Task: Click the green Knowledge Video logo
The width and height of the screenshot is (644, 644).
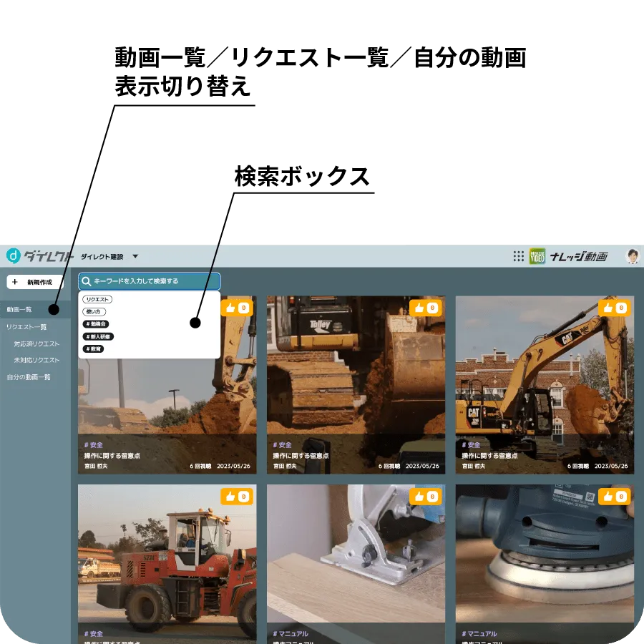Action: (537, 256)
